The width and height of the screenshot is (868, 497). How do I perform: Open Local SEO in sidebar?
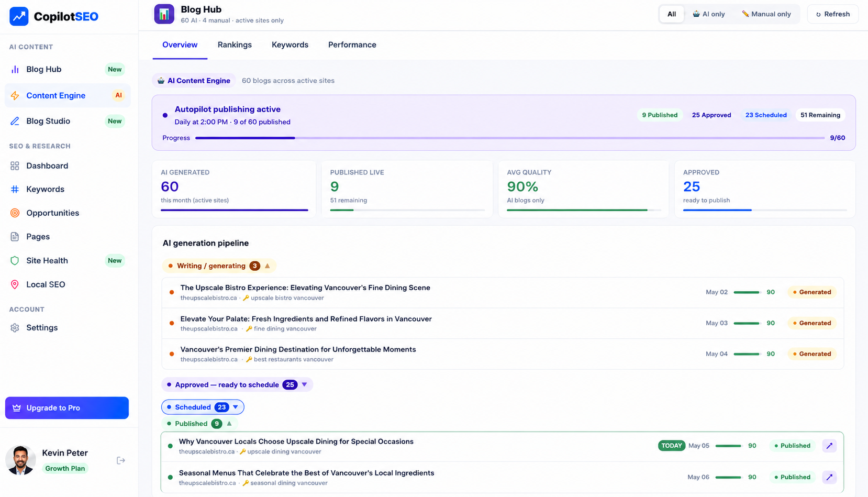68,284
